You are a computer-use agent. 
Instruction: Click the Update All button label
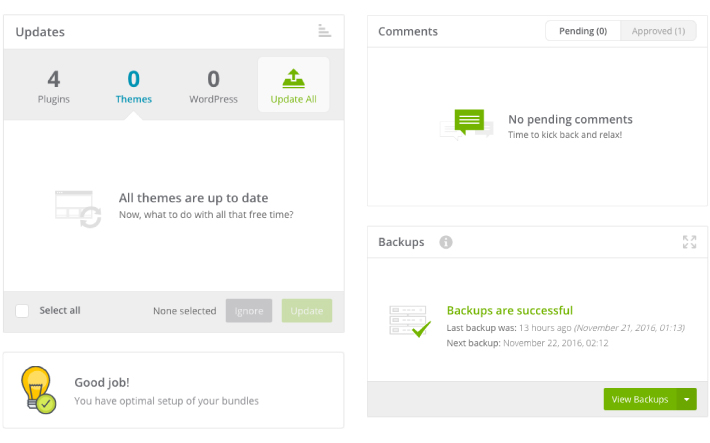pos(293,100)
